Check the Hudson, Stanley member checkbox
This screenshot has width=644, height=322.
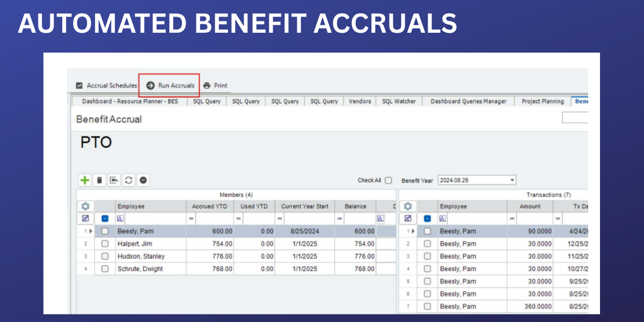point(105,257)
